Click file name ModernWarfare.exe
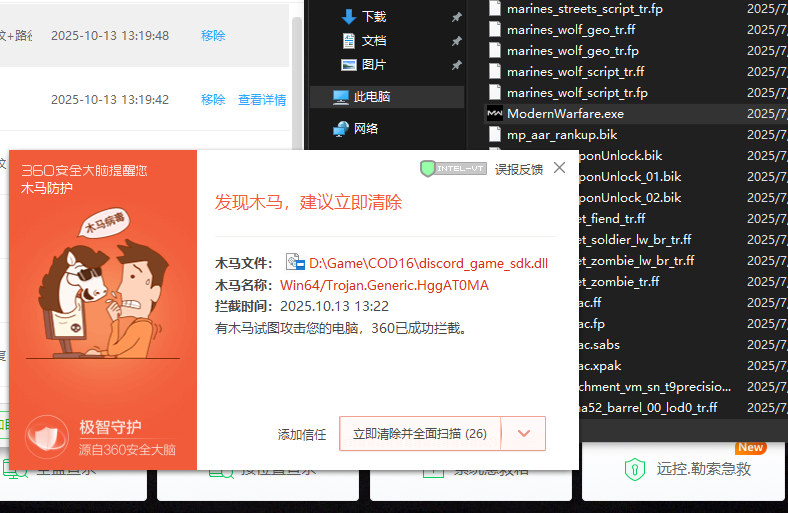Viewport: 788px width, 513px height. (x=565, y=114)
